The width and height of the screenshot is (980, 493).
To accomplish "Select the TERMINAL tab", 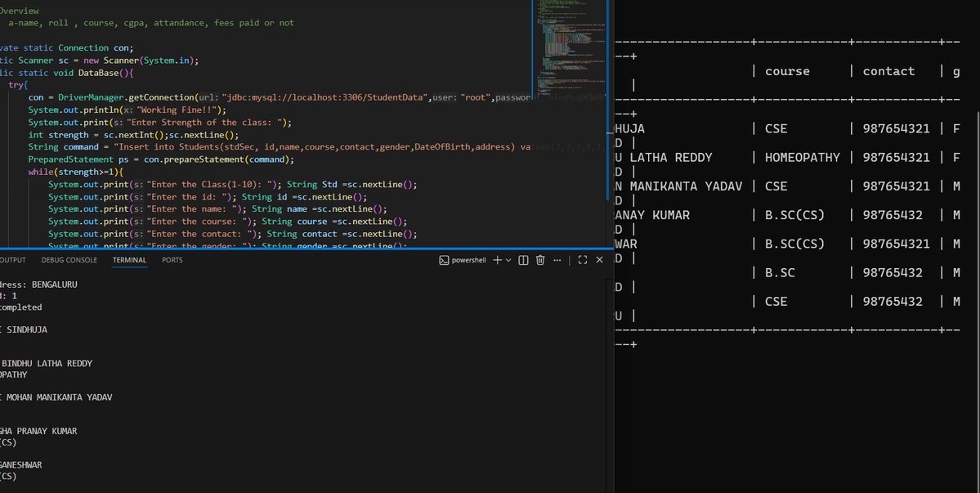I will click(x=128, y=260).
